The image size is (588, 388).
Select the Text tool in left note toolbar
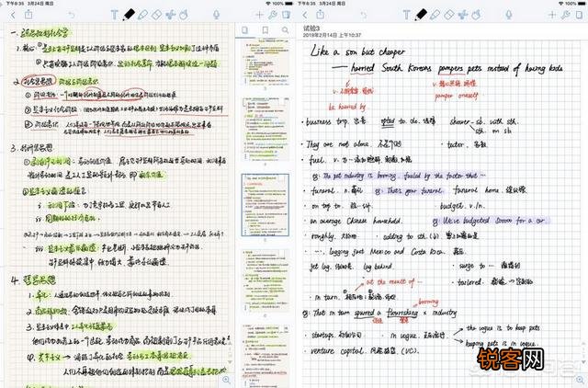[x=114, y=15]
